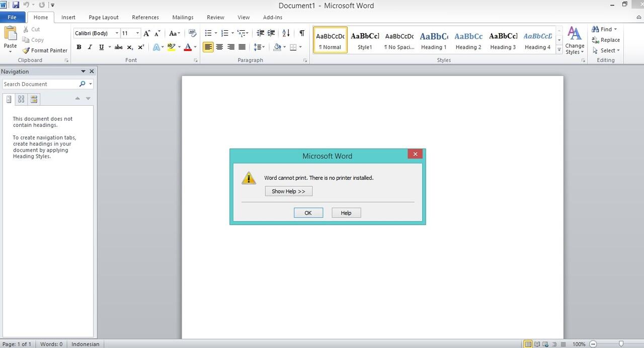The height and width of the screenshot is (348, 644).
Task: Click the Redo icon in quick access toolbar
Action: pos(42,5)
